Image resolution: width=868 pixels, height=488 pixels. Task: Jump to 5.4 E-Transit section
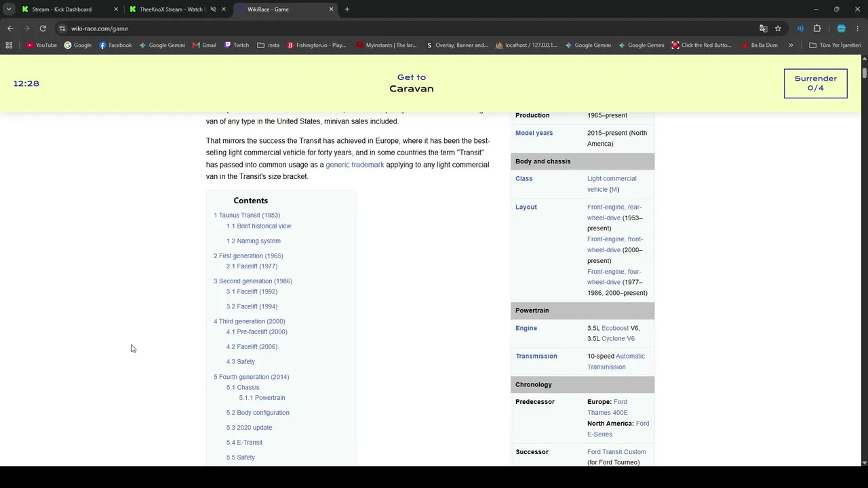point(244,443)
